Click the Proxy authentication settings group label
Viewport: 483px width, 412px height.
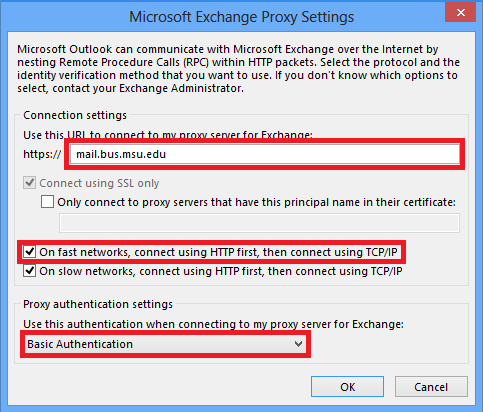click(98, 304)
